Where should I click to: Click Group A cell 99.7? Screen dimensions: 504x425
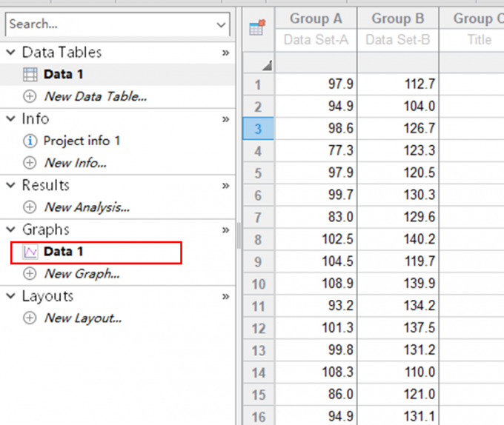[316, 195]
